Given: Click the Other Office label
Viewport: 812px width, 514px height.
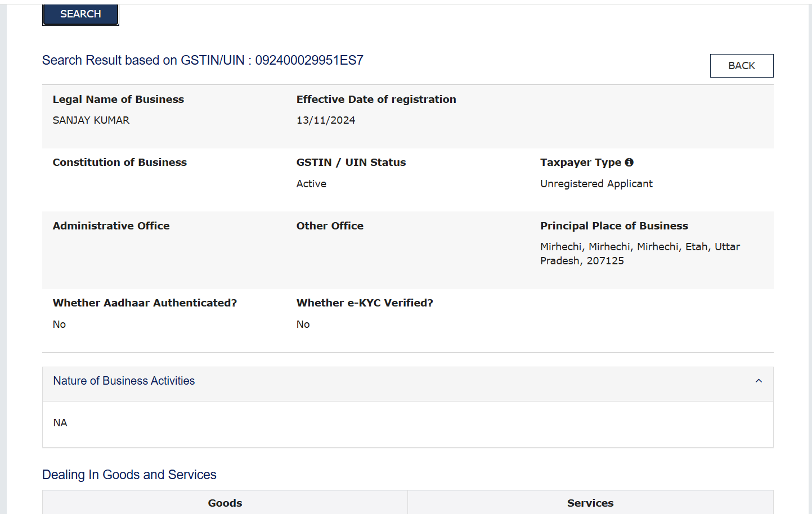Looking at the screenshot, I should (x=330, y=226).
